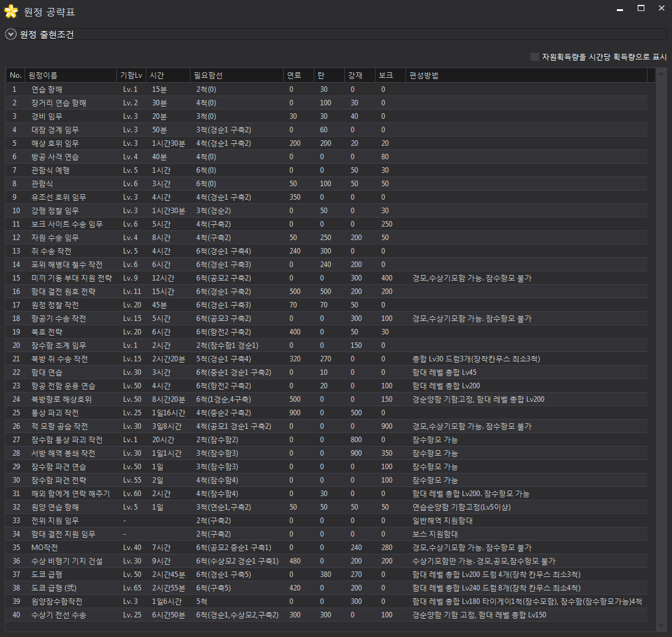Maximize the 원정 공략표 window
The image size is (672, 637).
pos(641,9)
